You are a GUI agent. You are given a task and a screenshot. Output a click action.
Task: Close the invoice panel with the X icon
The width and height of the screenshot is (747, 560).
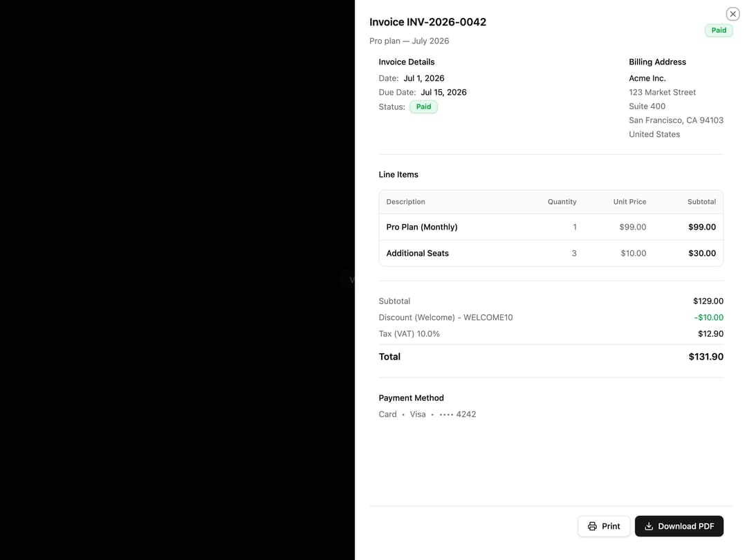point(732,14)
